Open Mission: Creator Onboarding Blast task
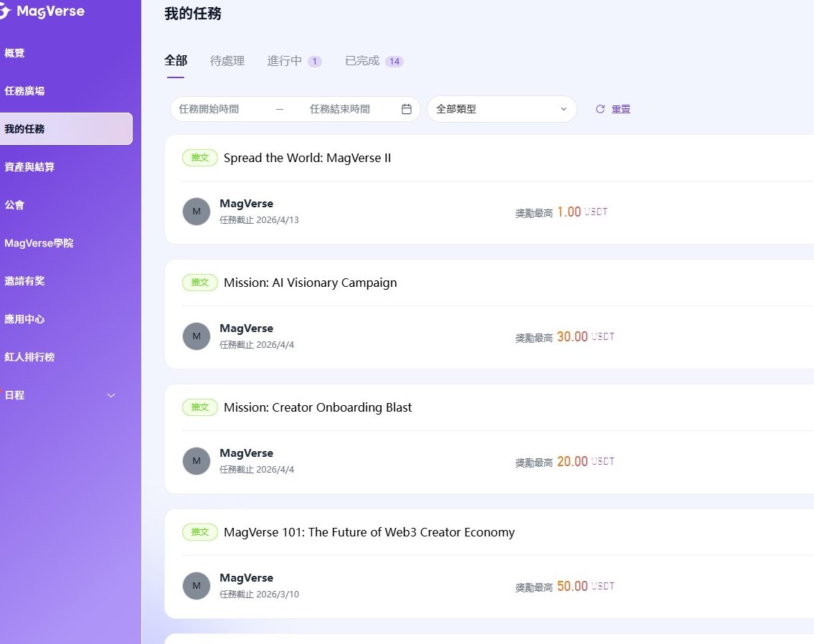Screen dimensions: 814x644 click(x=318, y=407)
